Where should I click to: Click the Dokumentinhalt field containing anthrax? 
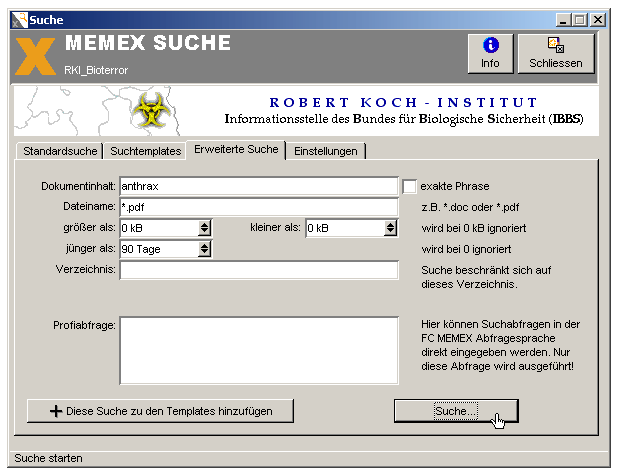tap(259, 186)
